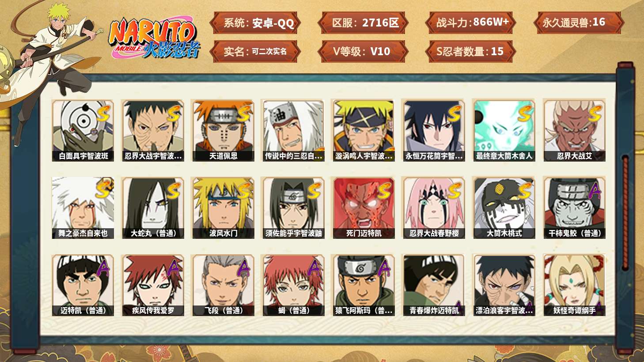Viewport: 644px width, 362px height.
Task: Click the 波风水门 ninja portrait
Action: [x=223, y=208]
